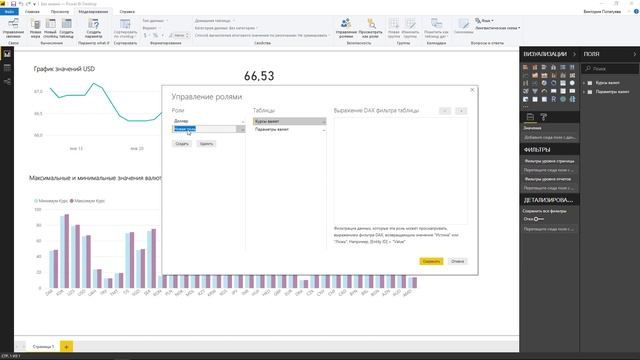Select the Страница 1 page tab
Viewport: 640px width, 360px height.
(43, 347)
